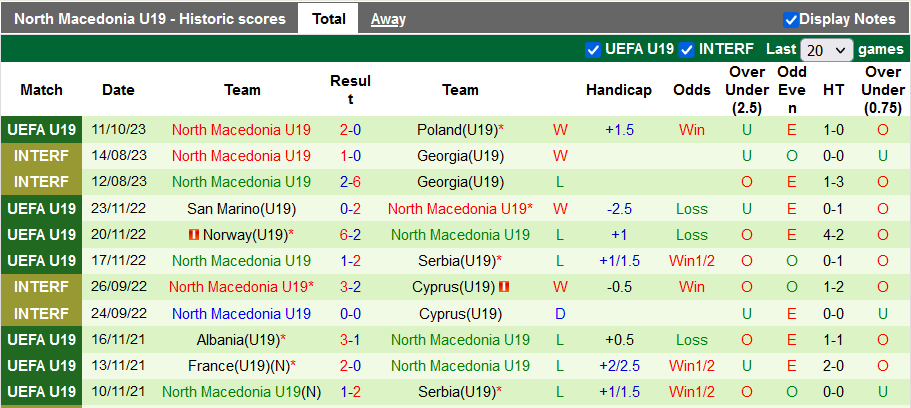The height and width of the screenshot is (408, 911).
Task: Toggle the Display Notes checkbox
Action: 790,19
